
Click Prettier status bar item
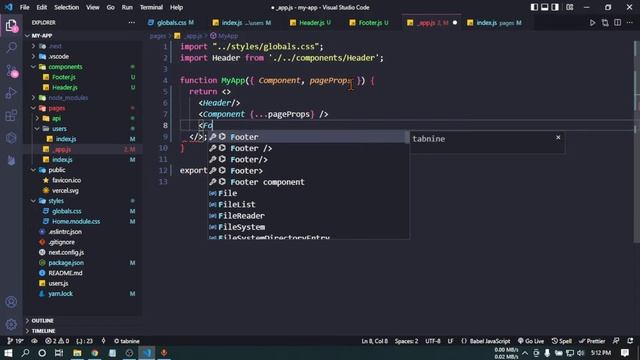click(x=592, y=341)
